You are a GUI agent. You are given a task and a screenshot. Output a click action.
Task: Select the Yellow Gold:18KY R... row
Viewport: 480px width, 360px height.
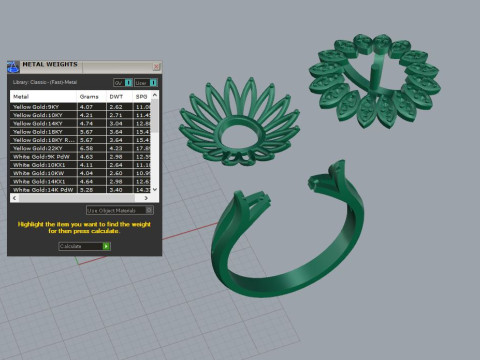(80, 140)
